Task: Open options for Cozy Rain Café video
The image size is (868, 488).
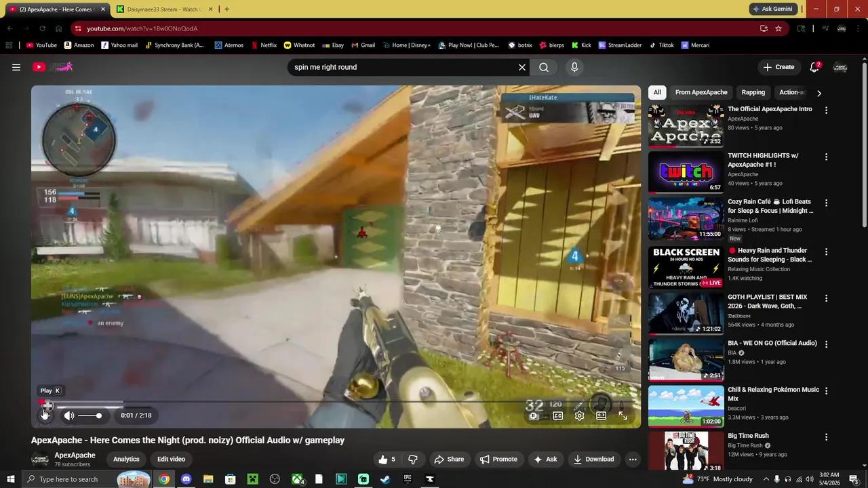Action: coord(826,203)
